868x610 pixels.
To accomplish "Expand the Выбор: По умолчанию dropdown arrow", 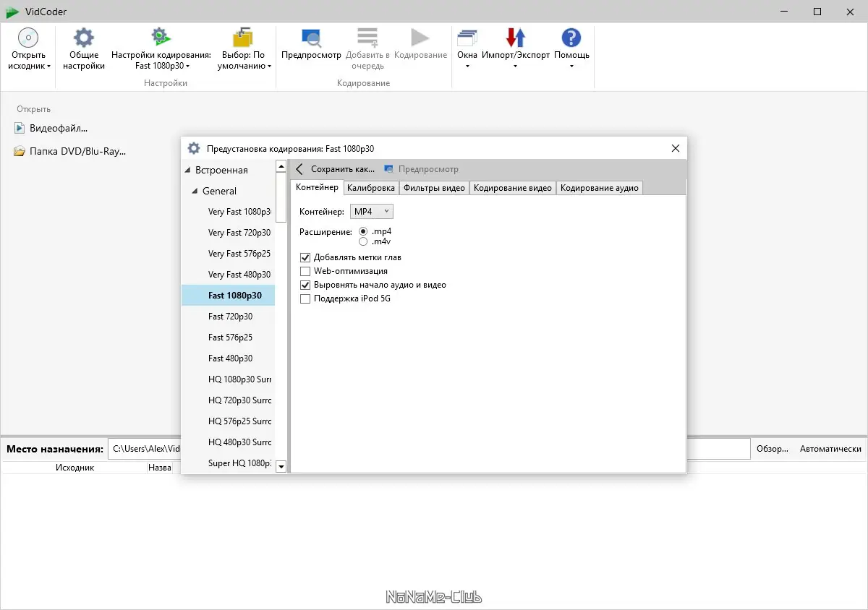I will pyautogui.click(x=269, y=66).
